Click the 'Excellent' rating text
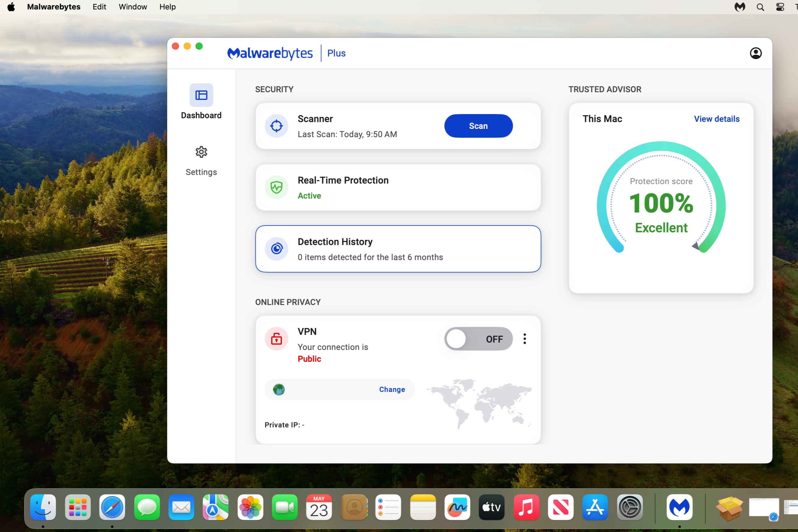This screenshot has height=532, width=798. tap(661, 228)
